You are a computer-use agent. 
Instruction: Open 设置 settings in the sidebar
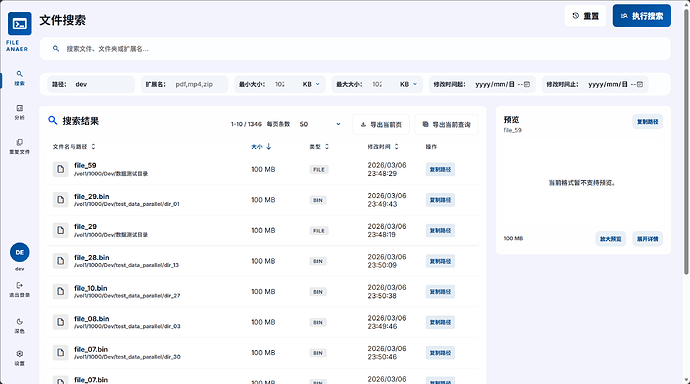click(x=19, y=358)
